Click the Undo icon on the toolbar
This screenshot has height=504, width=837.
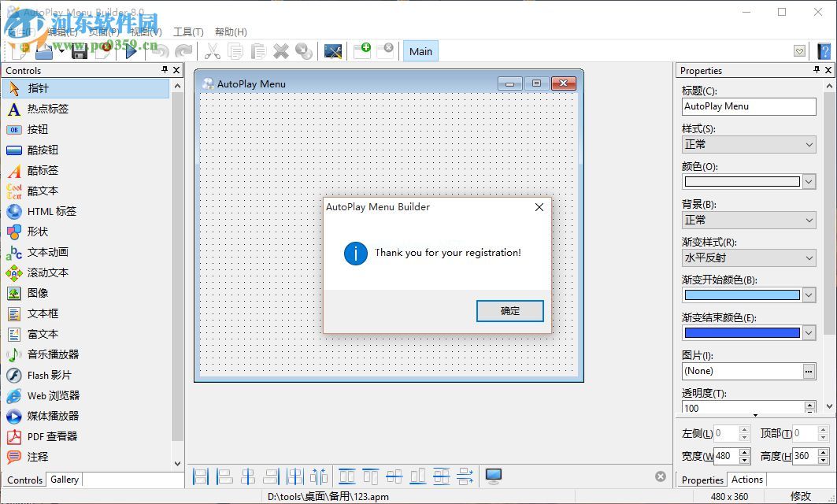tap(158, 50)
